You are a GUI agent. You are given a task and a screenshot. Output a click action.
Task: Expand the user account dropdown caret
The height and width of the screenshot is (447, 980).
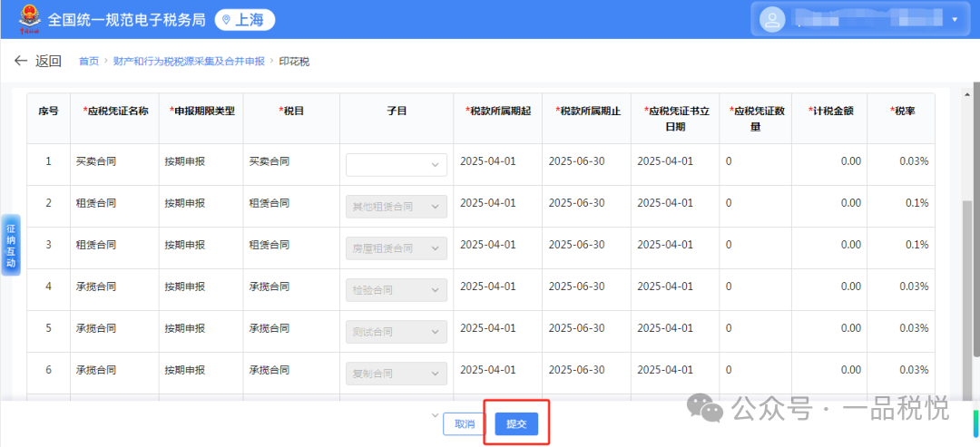(x=954, y=19)
